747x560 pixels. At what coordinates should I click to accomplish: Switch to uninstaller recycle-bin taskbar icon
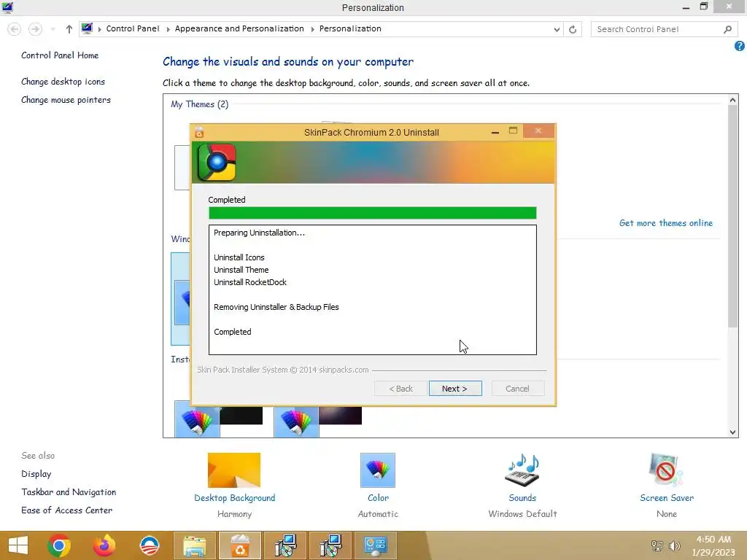click(239, 545)
